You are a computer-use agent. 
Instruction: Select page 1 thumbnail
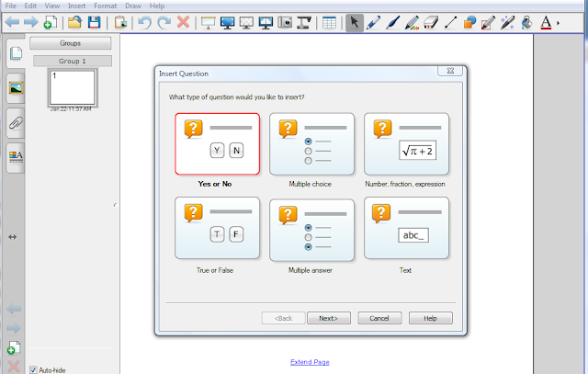point(73,87)
